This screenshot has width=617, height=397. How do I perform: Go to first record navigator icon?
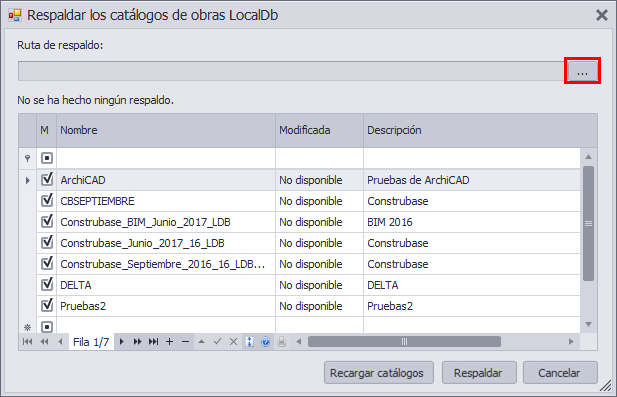pos(27,342)
